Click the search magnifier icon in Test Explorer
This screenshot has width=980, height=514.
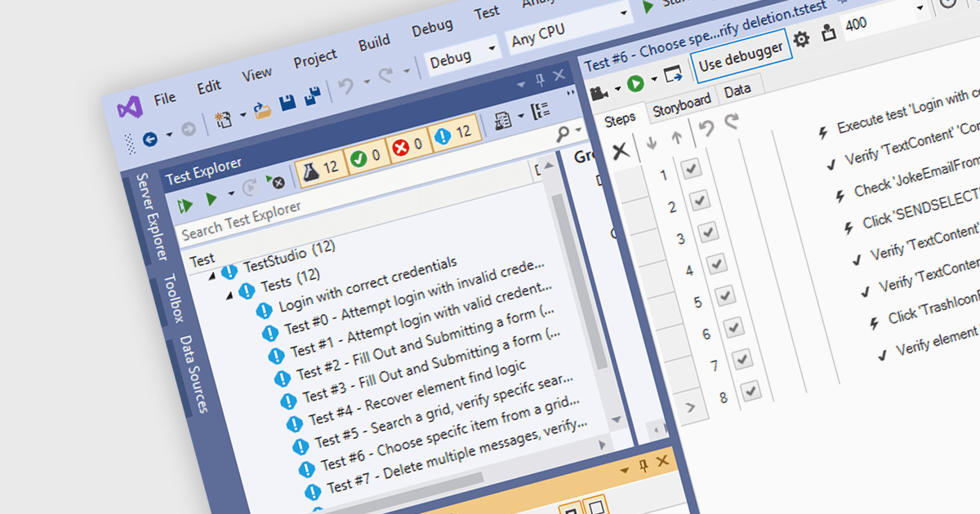pos(563,134)
